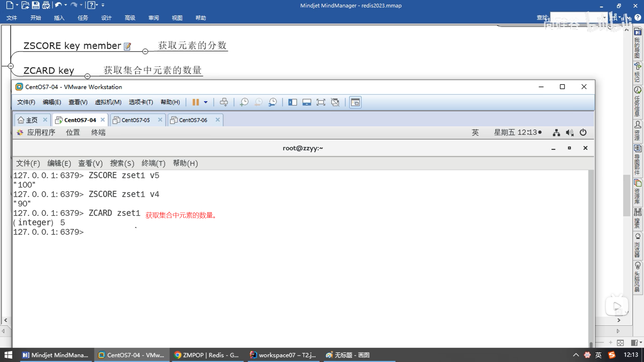The image size is (644, 362).
Task: Open the 虚拟机(M) menu
Action: pyautogui.click(x=108, y=102)
